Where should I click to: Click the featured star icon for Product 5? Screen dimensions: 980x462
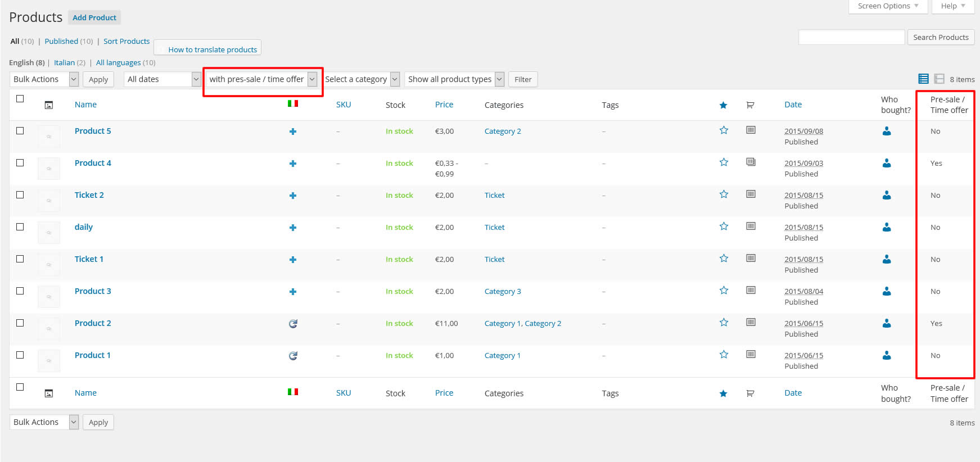point(724,130)
